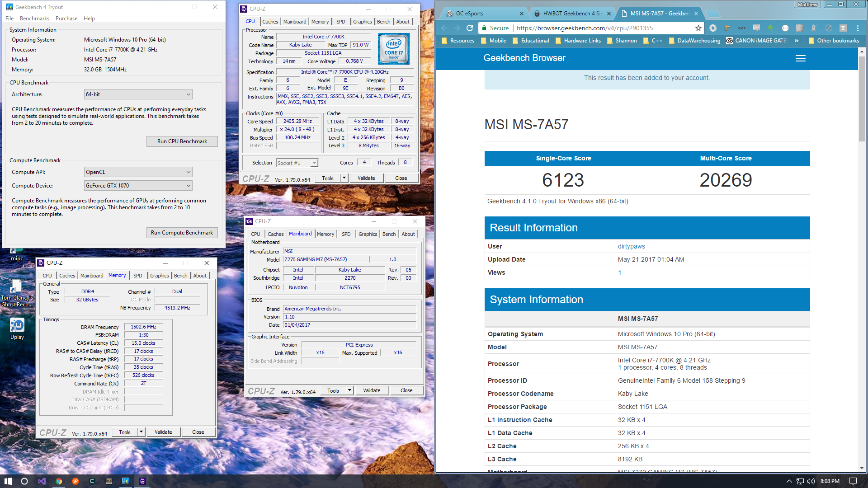Open the Other bookmarks folder
Screen dimensions: 868x488
pyautogui.click(x=834, y=41)
